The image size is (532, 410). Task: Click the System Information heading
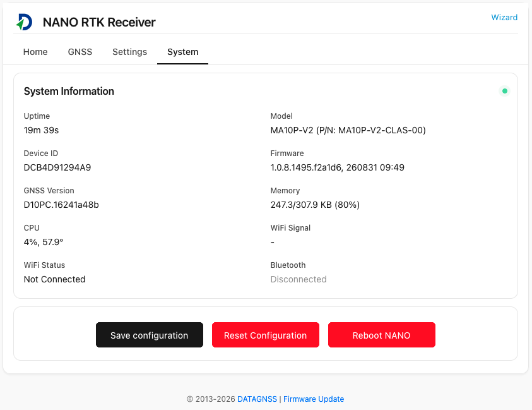pos(69,92)
